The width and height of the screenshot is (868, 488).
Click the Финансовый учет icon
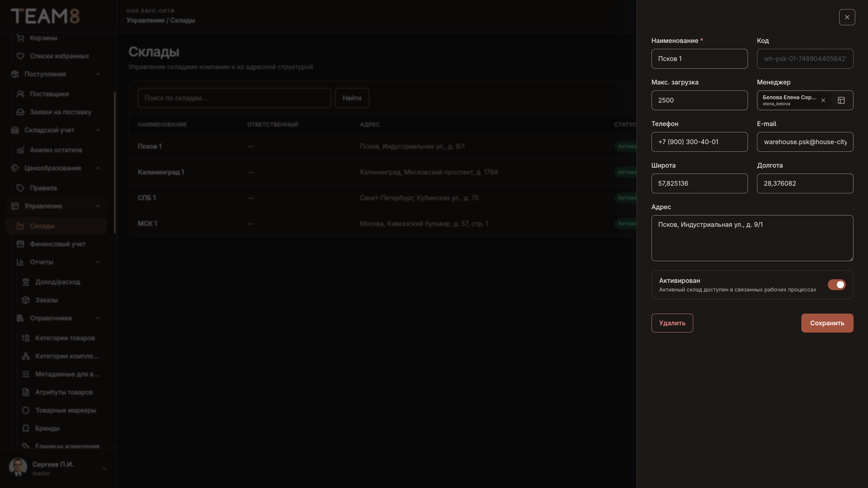click(x=20, y=244)
